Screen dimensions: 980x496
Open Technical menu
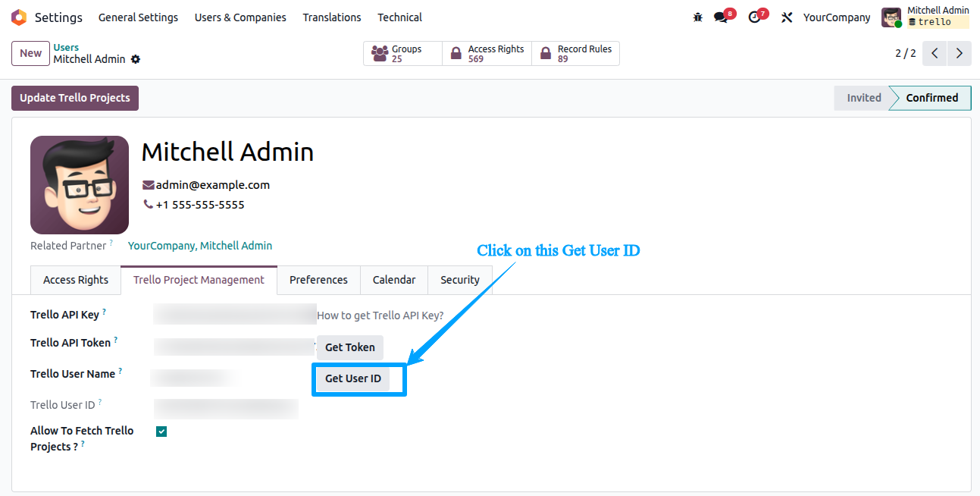[400, 17]
